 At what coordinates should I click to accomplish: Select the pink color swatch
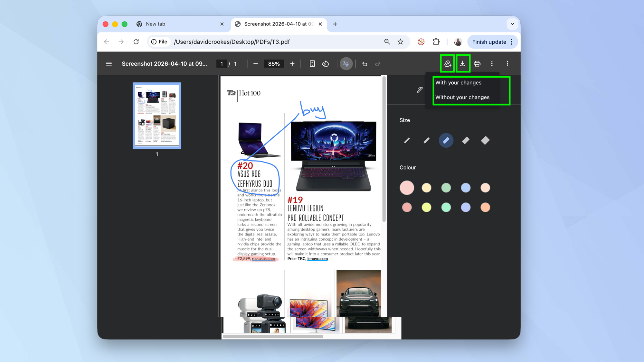[407, 188]
